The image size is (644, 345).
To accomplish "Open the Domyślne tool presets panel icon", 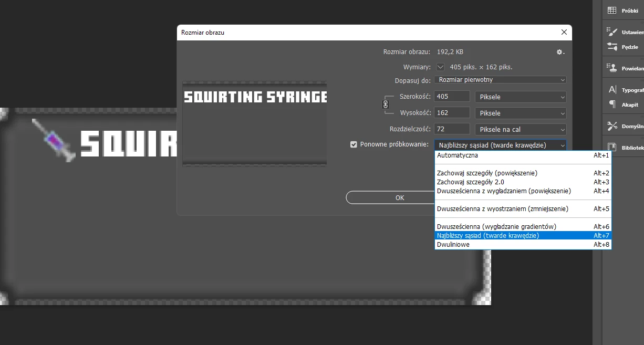I will [x=612, y=126].
